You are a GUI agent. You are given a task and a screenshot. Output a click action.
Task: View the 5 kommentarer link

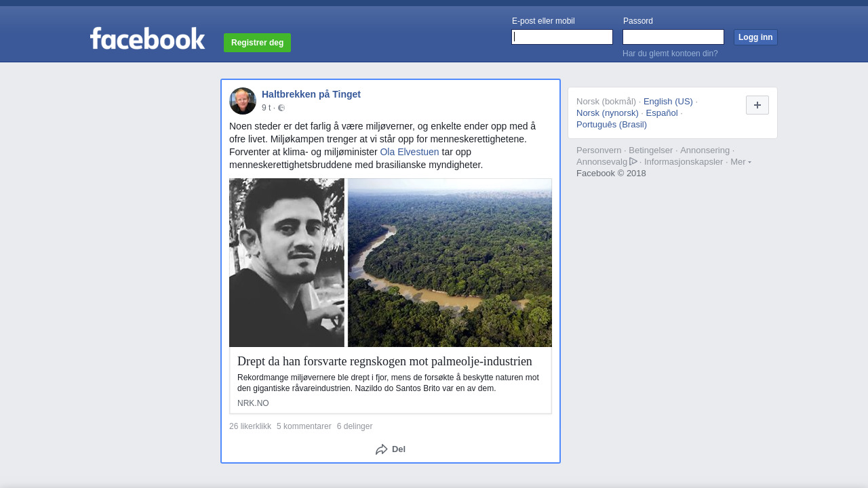[304, 426]
